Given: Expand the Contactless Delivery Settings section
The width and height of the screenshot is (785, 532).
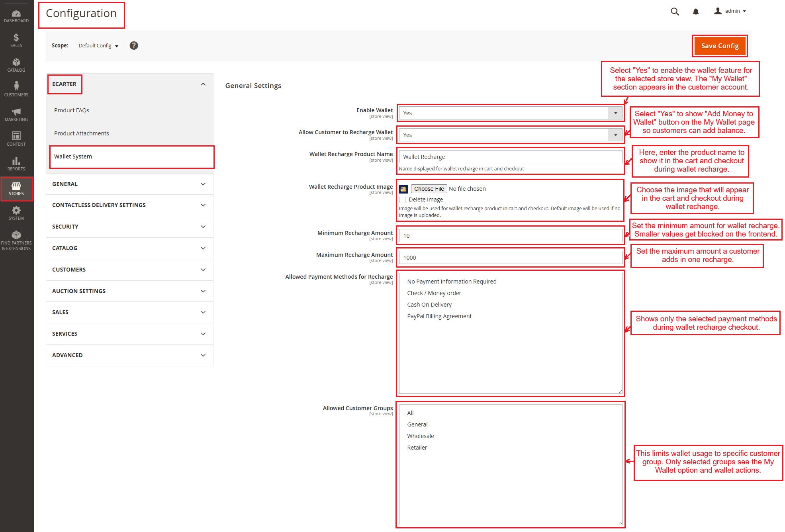Looking at the screenshot, I should (x=129, y=205).
